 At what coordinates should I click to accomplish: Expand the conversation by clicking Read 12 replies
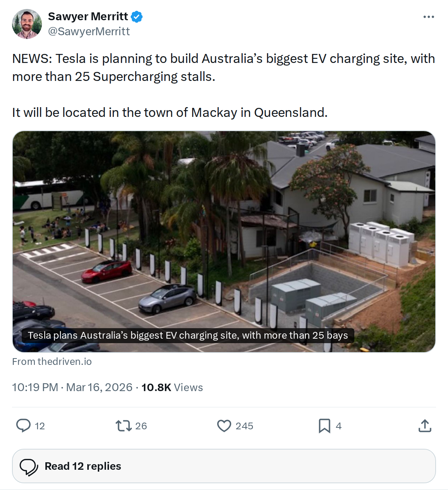click(82, 466)
